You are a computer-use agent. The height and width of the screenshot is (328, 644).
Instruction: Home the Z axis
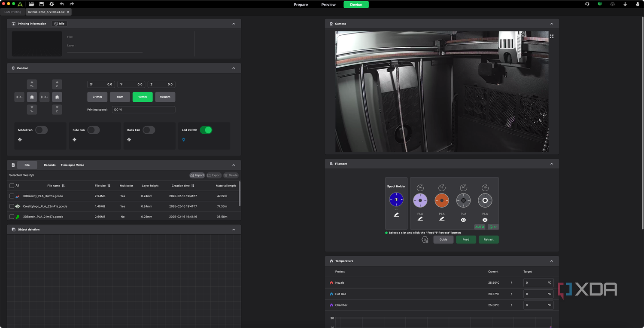point(57,97)
